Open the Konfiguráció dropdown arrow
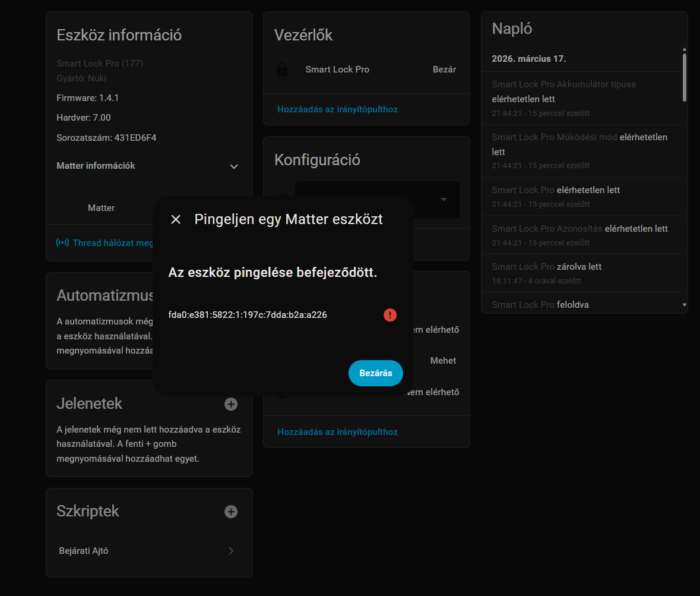700x596 pixels. pos(444,200)
